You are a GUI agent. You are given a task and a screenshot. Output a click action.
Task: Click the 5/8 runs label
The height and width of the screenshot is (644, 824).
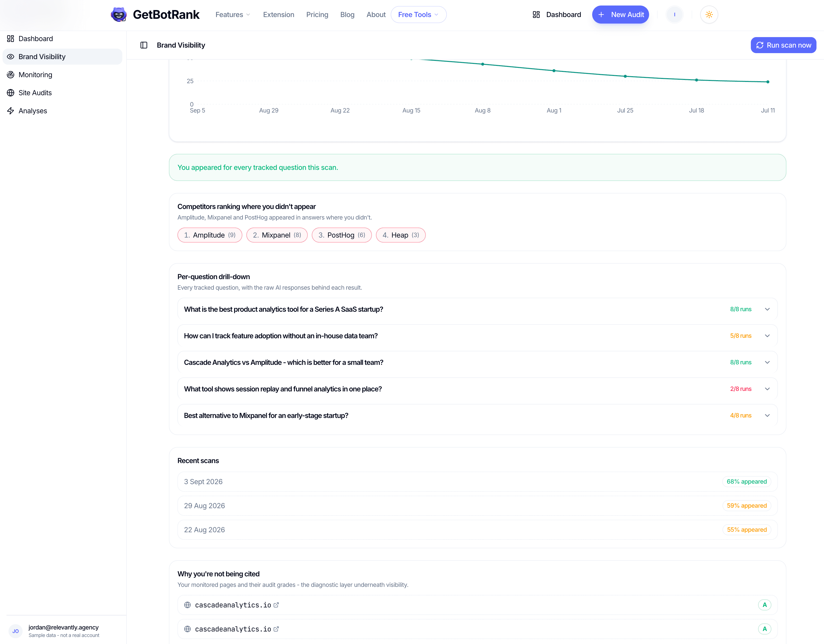(741, 336)
